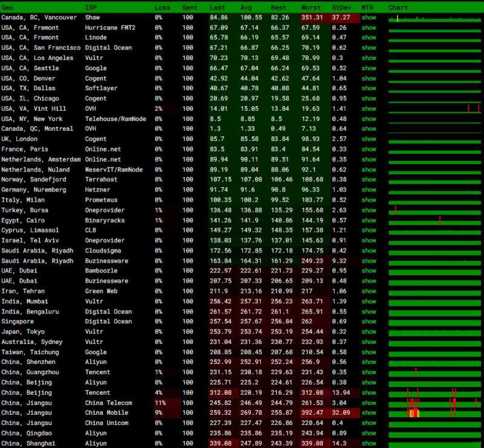Viewport: 484px width, 448px height.
Task: Select 'Cyprus, Limassol' location cell
Action: 30,231
